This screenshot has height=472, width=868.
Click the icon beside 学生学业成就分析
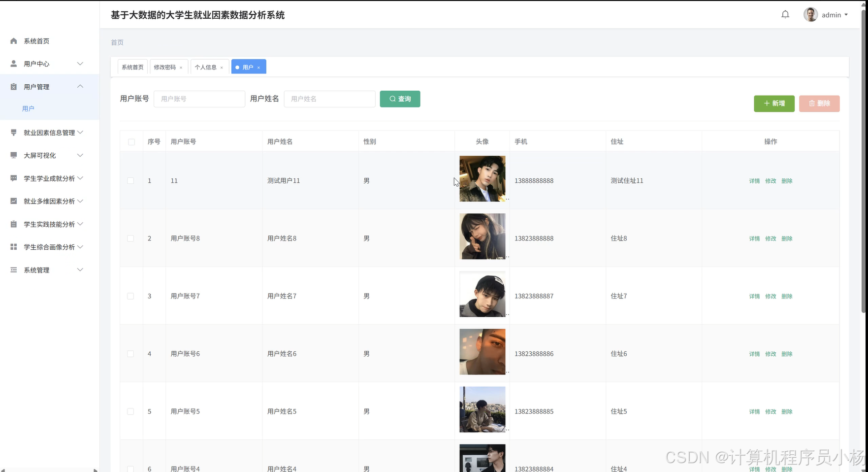pos(14,178)
